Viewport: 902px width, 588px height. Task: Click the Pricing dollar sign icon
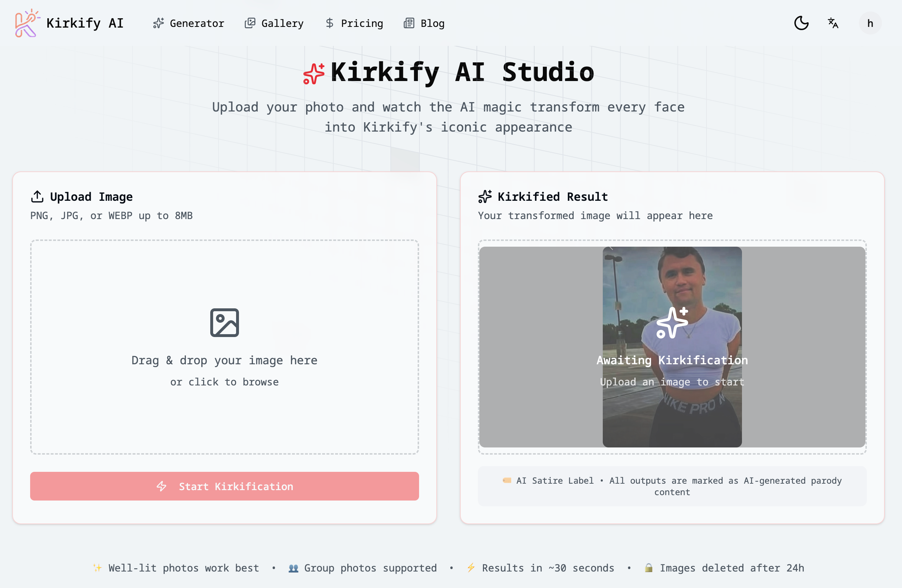tap(330, 23)
